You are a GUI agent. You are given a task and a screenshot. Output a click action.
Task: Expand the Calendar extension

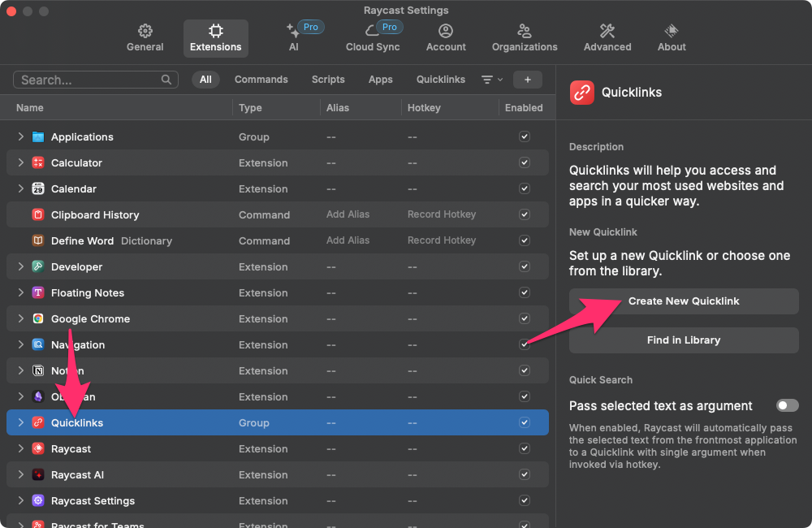coord(21,188)
